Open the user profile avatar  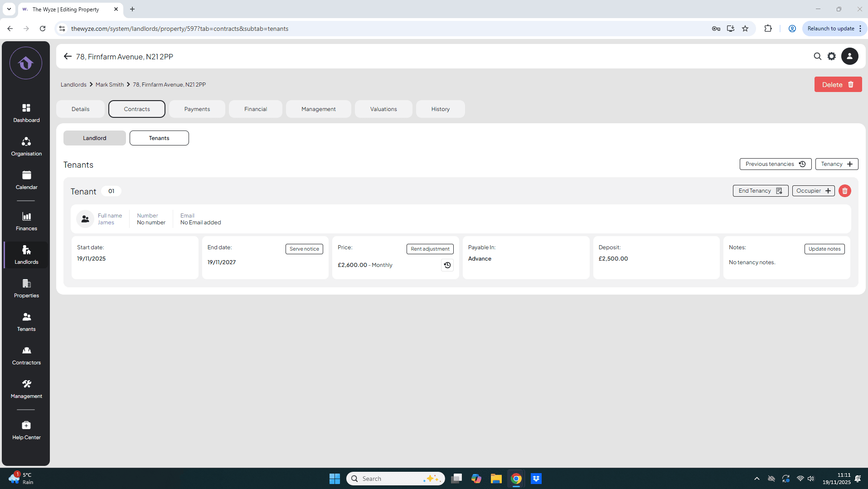tap(849, 56)
